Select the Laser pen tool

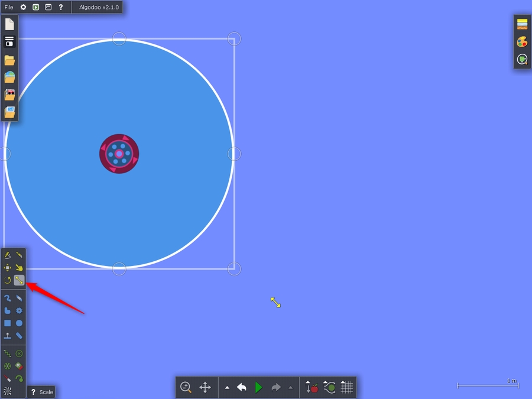coord(8,378)
